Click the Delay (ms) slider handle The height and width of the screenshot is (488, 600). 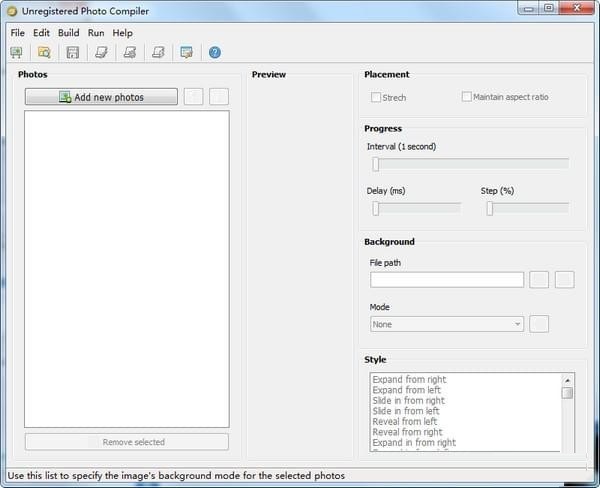coord(376,209)
